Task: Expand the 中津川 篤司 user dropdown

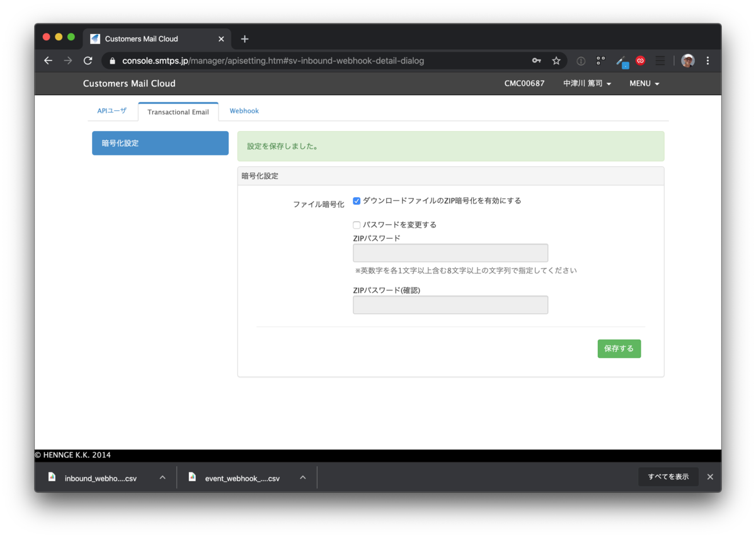Action: (x=587, y=83)
